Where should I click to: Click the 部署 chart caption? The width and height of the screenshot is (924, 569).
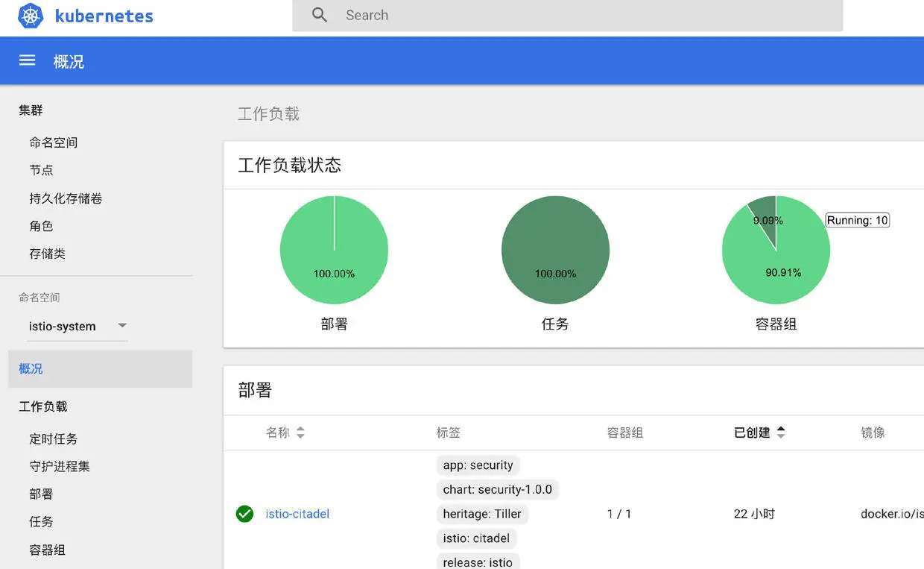click(334, 324)
